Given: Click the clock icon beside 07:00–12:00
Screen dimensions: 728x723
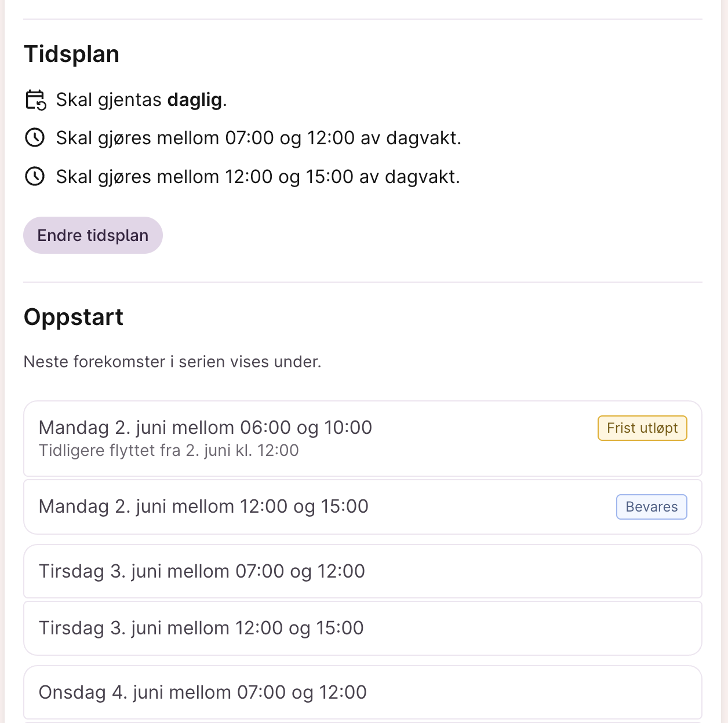Looking at the screenshot, I should [x=35, y=138].
